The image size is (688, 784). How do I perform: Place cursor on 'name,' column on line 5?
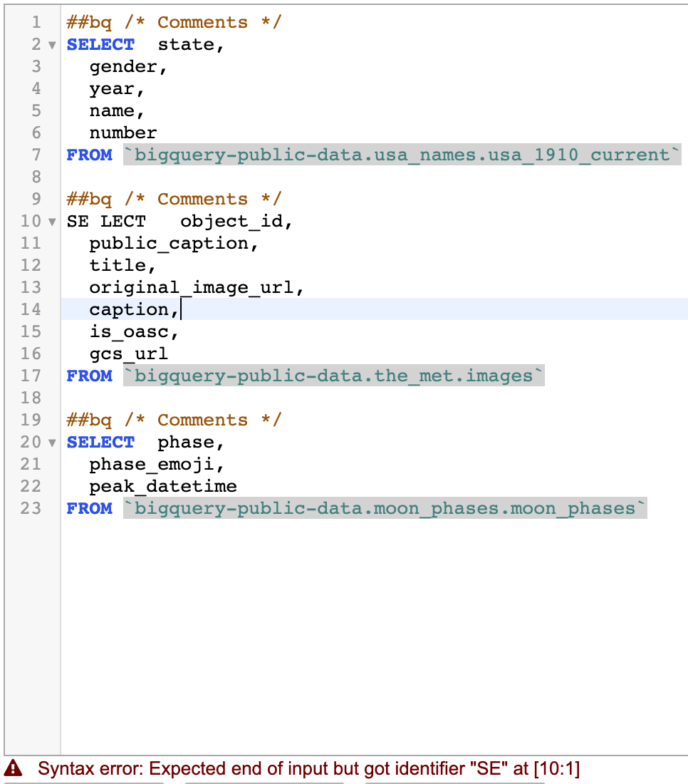[117, 110]
